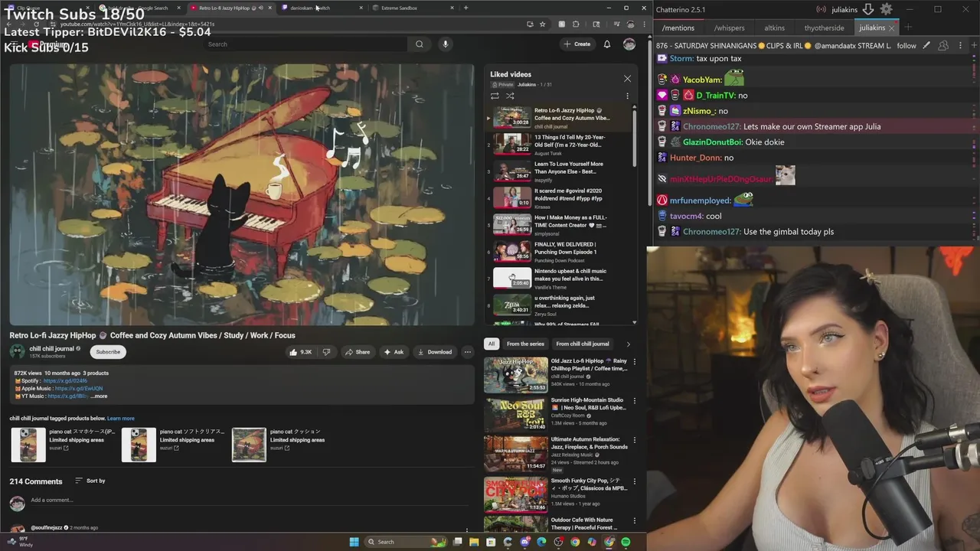Toggle playlist shuffle in Liked videos
The height and width of the screenshot is (551, 980).
510,96
